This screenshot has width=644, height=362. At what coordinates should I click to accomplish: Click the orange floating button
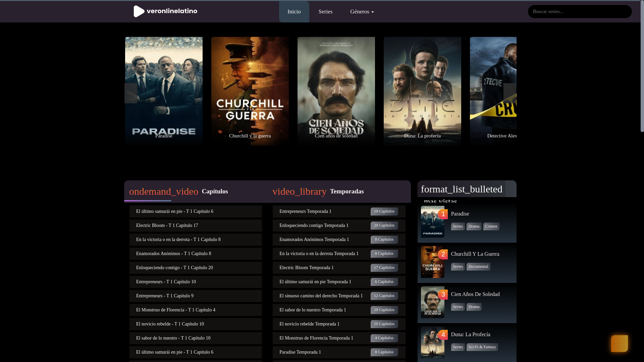click(619, 344)
